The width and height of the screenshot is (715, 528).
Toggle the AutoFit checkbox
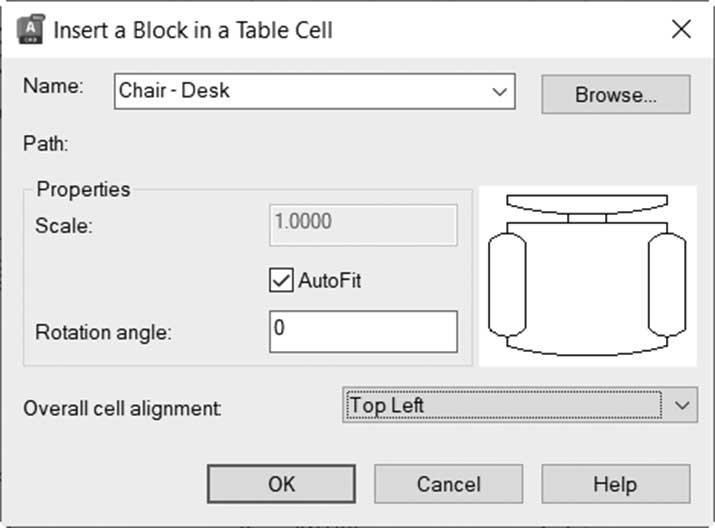[281, 280]
